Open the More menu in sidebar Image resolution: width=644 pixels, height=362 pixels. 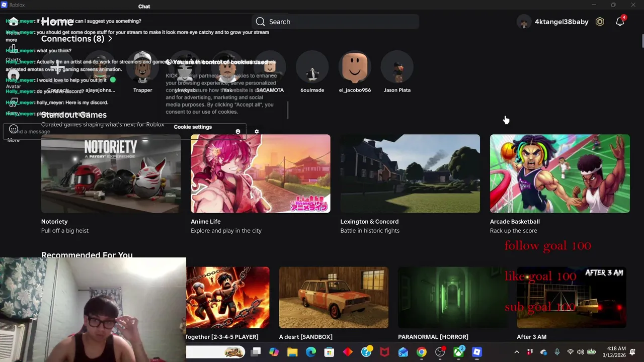point(14,129)
